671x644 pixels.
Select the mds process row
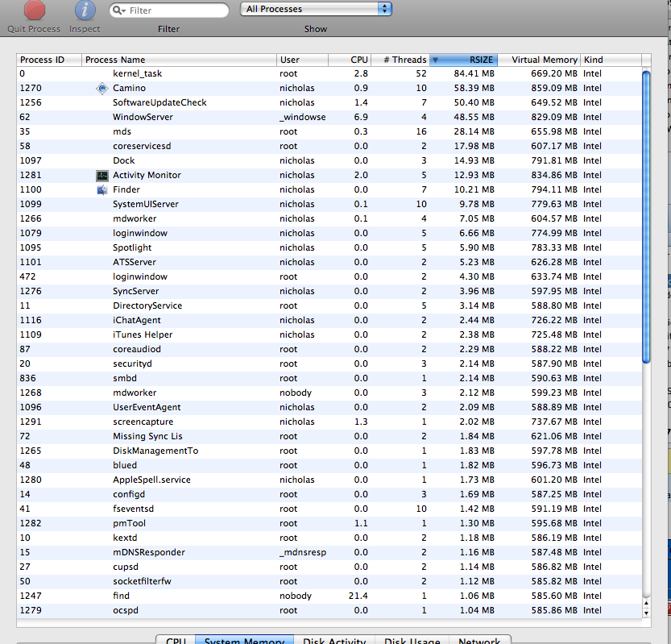coord(329,132)
